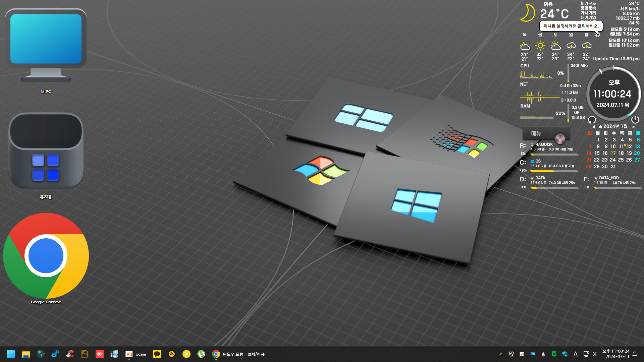Open the R: RAMDISK drive entry

[x=549, y=149]
